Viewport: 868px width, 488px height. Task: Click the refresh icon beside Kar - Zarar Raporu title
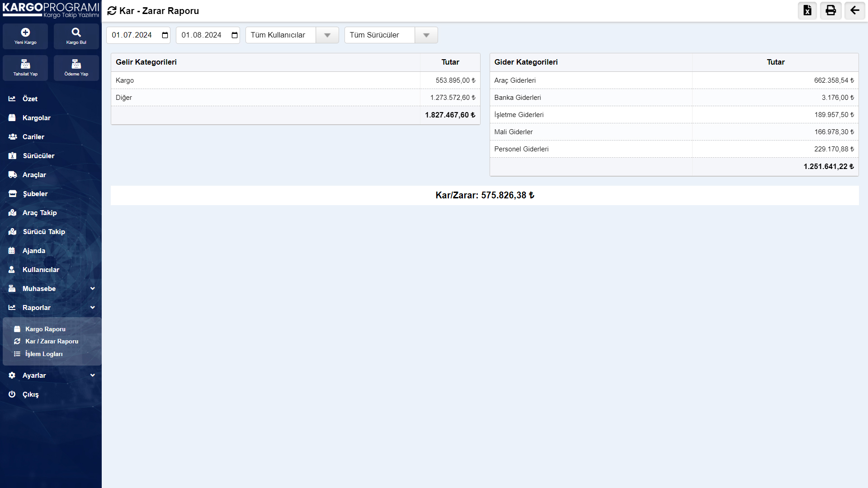click(x=112, y=11)
